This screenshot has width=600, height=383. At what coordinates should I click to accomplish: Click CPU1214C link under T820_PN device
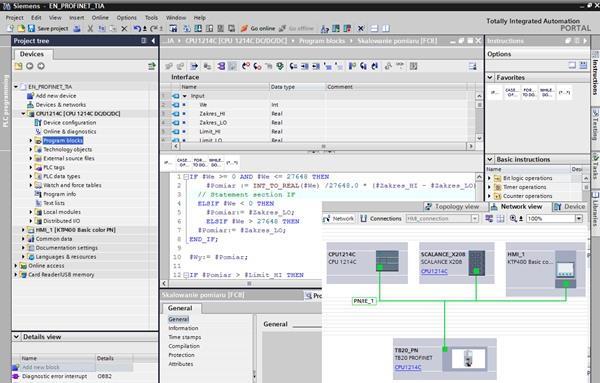(408, 367)
